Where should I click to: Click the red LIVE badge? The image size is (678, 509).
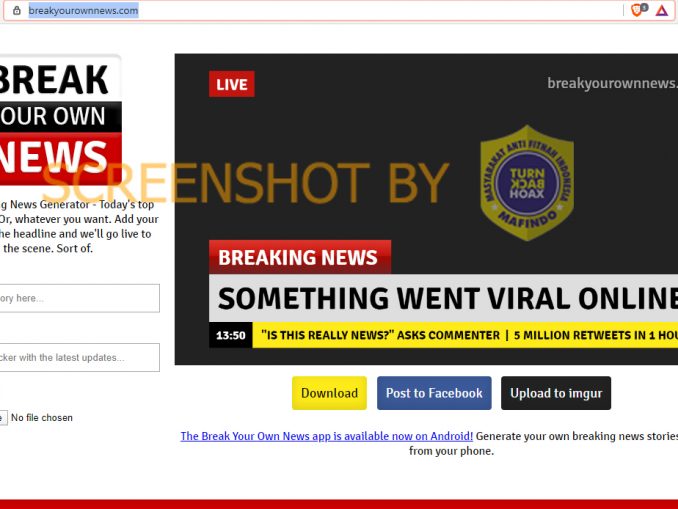[232, 84]
